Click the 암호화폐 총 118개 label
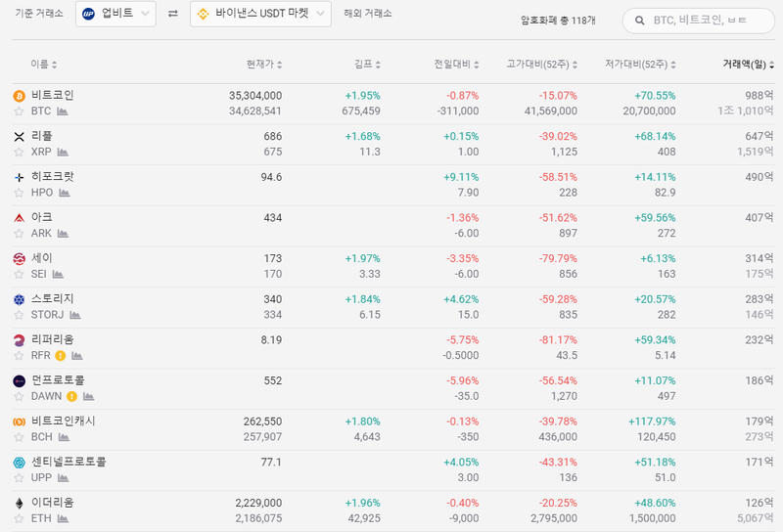 coord(558,21)
